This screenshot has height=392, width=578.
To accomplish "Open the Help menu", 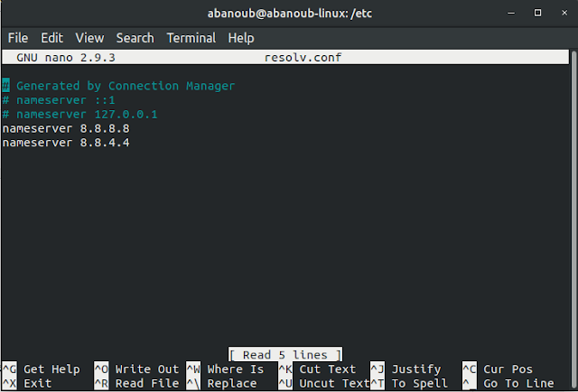I will click(241, 38).
